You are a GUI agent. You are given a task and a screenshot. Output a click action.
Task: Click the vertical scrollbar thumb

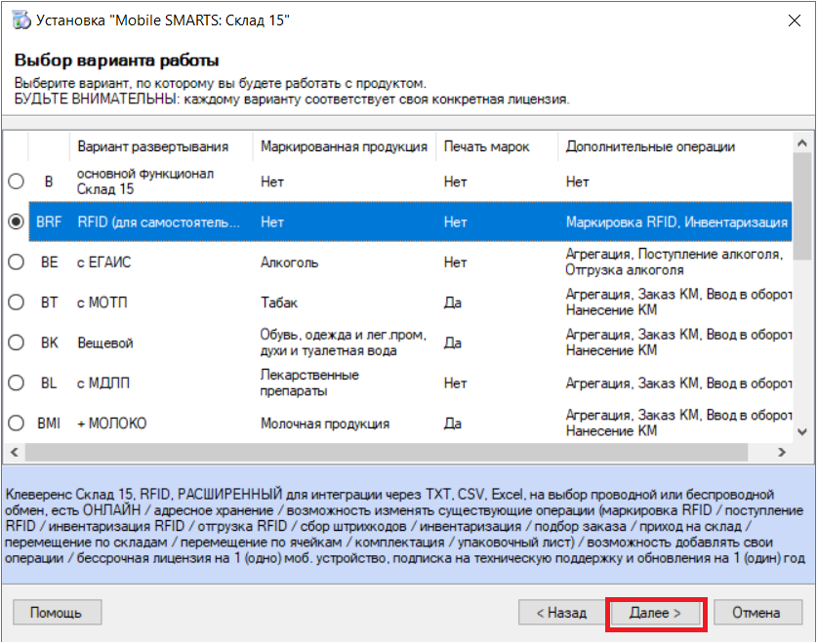[802, 206]
